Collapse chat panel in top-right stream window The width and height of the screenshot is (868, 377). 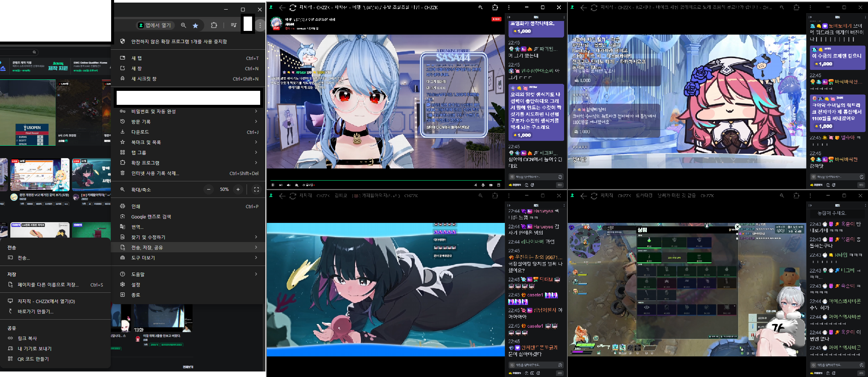coord(810,17)
